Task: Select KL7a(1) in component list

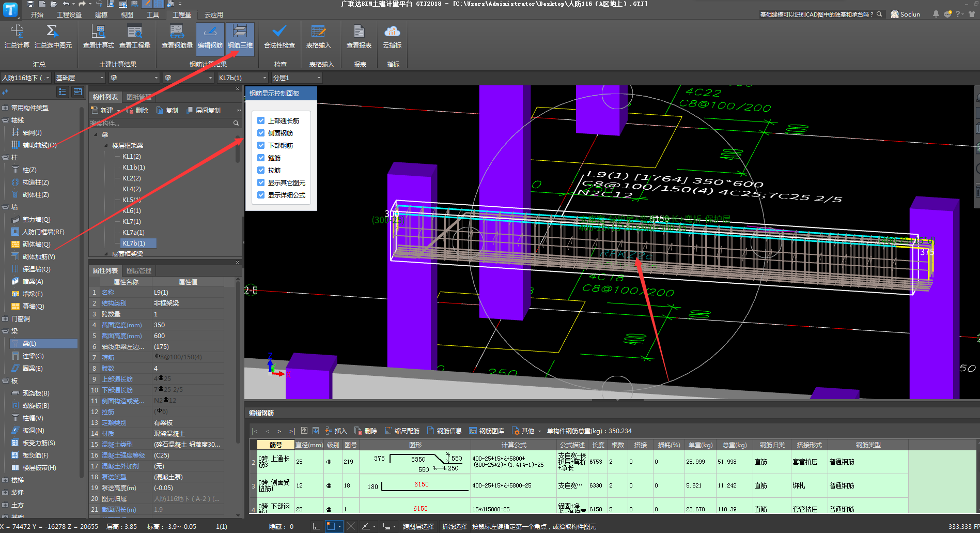Action: [x=133, y=233]
